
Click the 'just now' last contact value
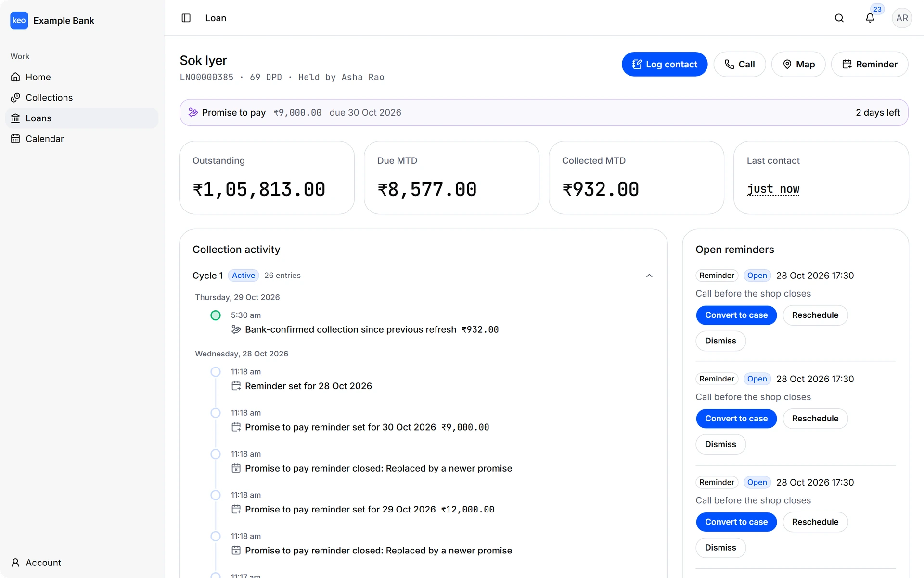coord(773,189)
